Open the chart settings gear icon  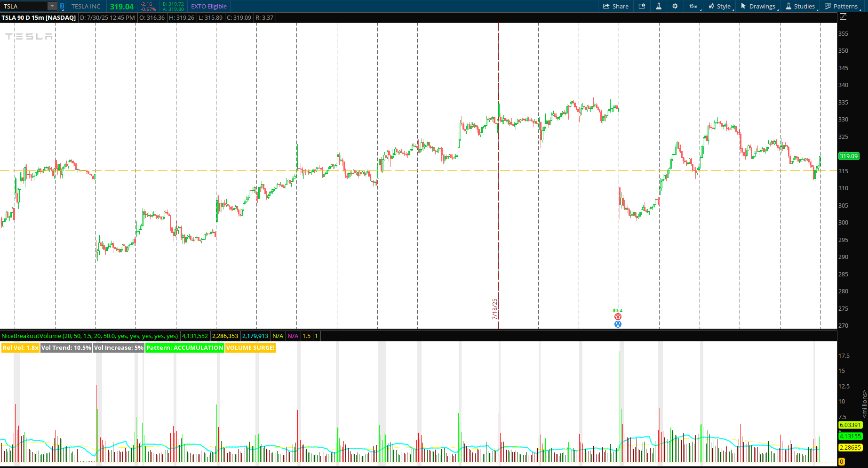[675, 6]
